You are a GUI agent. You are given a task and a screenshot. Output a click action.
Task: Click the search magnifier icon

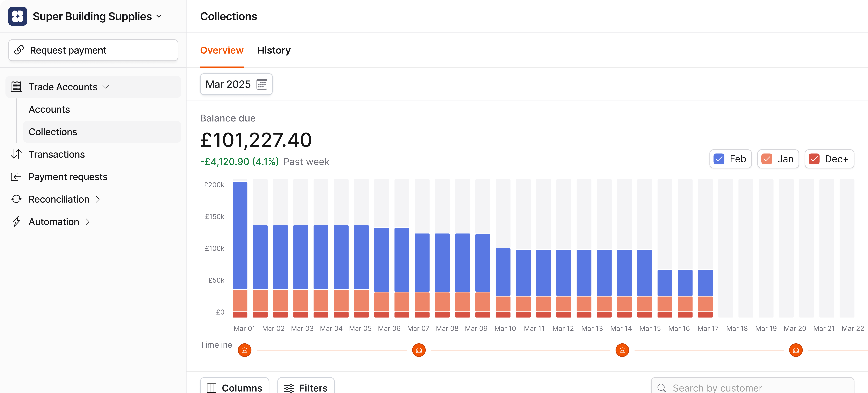662,388
